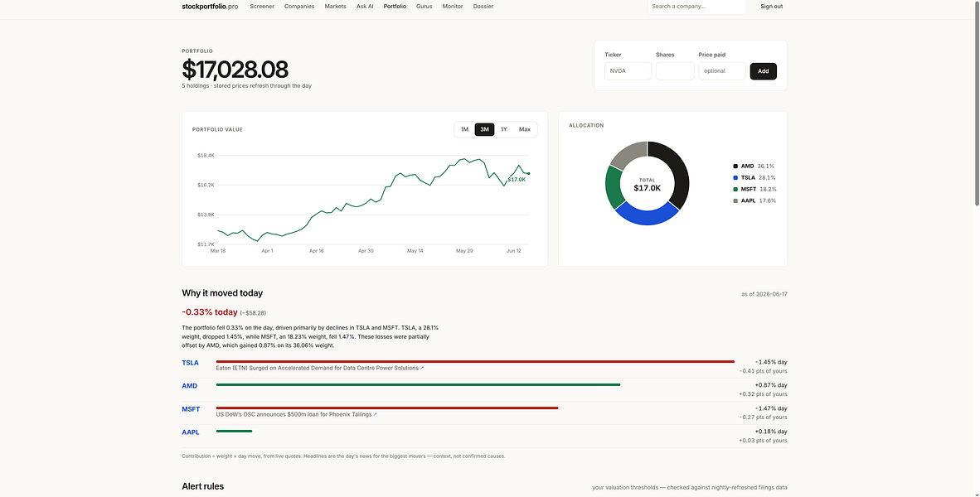Open Ask AI in the navigation
This screenshot has width=980, height=497.
pyautogui.click(x=365, y=7)
